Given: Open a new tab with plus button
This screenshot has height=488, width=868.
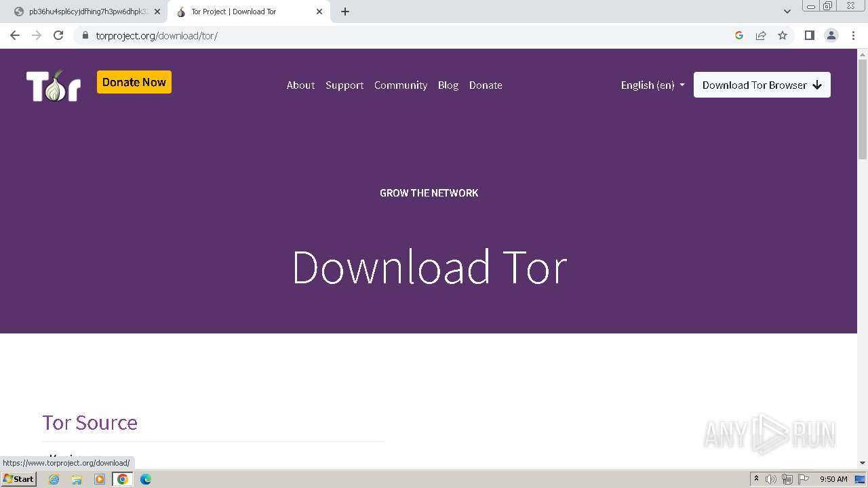Looking at the screenshot, I should [x=345, y=12].
